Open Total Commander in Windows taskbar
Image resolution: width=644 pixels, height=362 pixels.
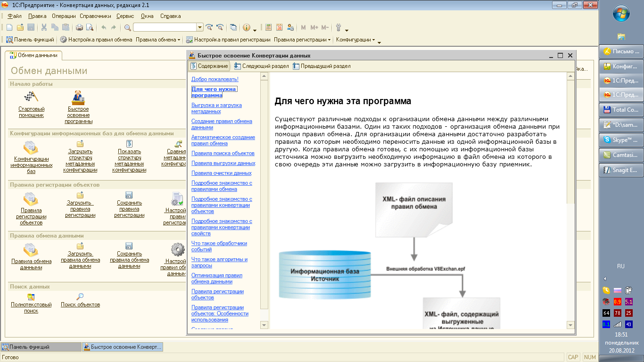[x=621, y=109]
